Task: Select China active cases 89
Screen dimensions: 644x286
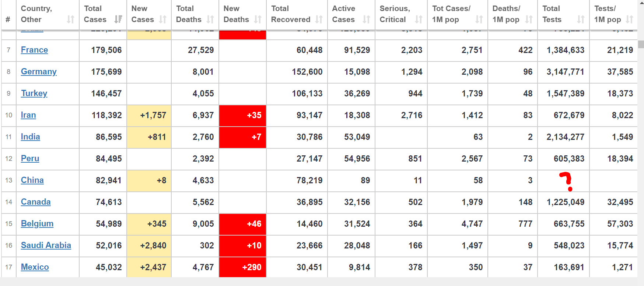Action: point(365,180)
